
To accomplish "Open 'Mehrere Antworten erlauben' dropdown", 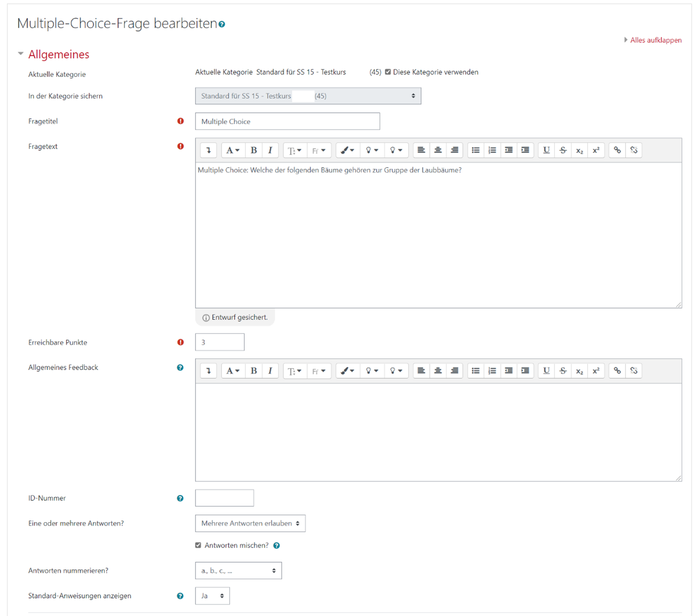I will click(x=250, y=523).
